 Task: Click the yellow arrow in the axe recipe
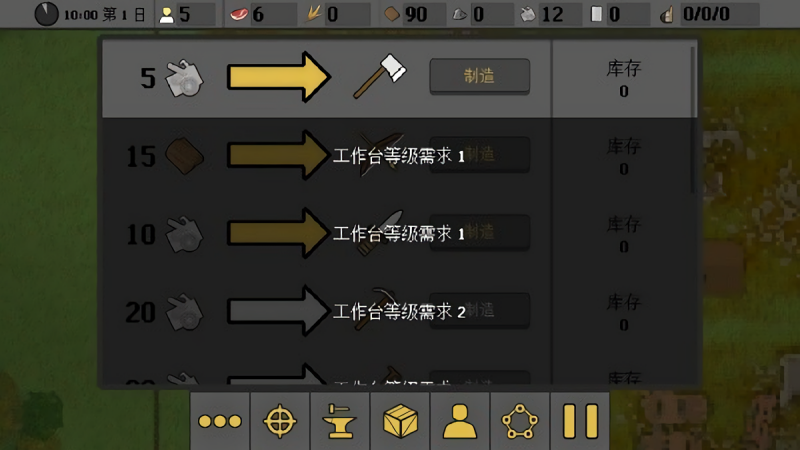(279, 77)
